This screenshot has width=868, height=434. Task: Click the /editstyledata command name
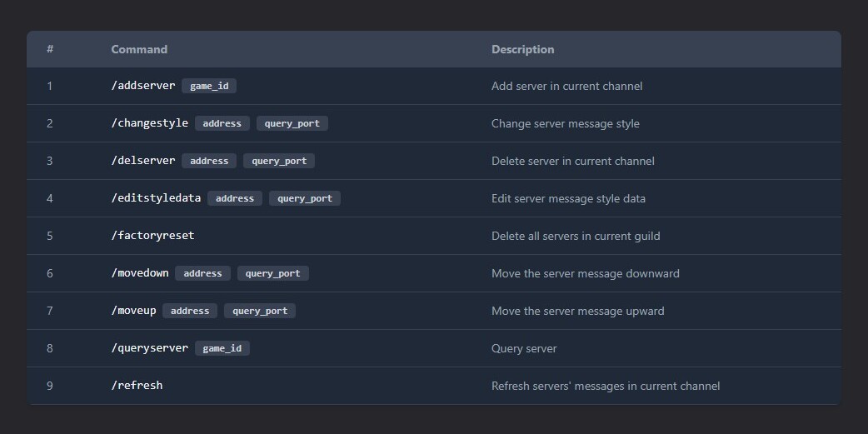(156, 198)
